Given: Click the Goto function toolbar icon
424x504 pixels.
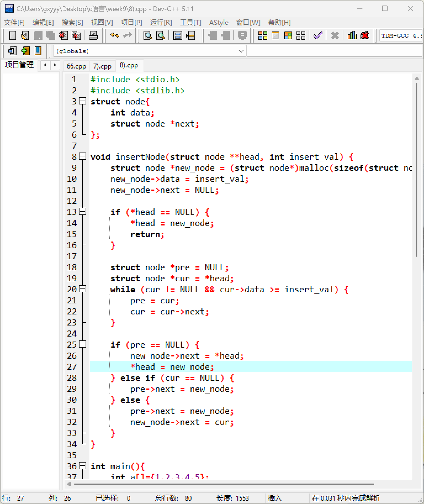Looking at the screenshot, I should [x=177, y=35].
